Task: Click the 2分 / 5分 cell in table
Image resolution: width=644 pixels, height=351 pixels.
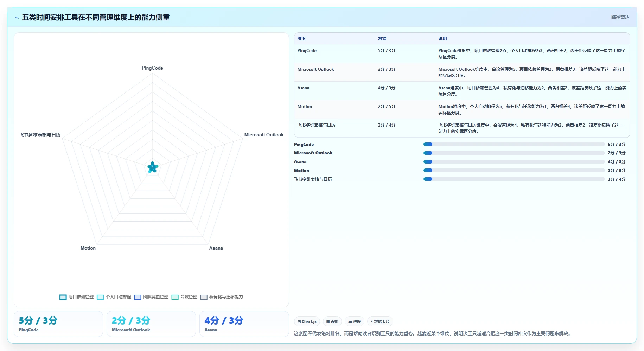Action: click(x=387, y=107)
